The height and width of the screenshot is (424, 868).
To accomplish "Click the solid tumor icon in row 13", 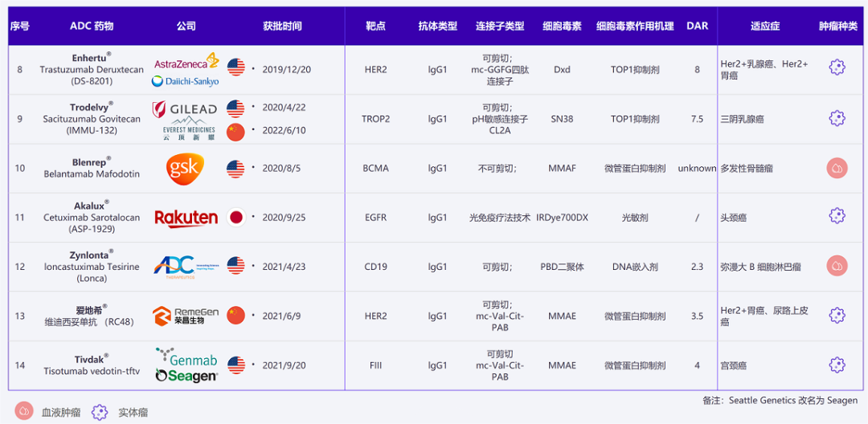I will (x=837, y=315).
